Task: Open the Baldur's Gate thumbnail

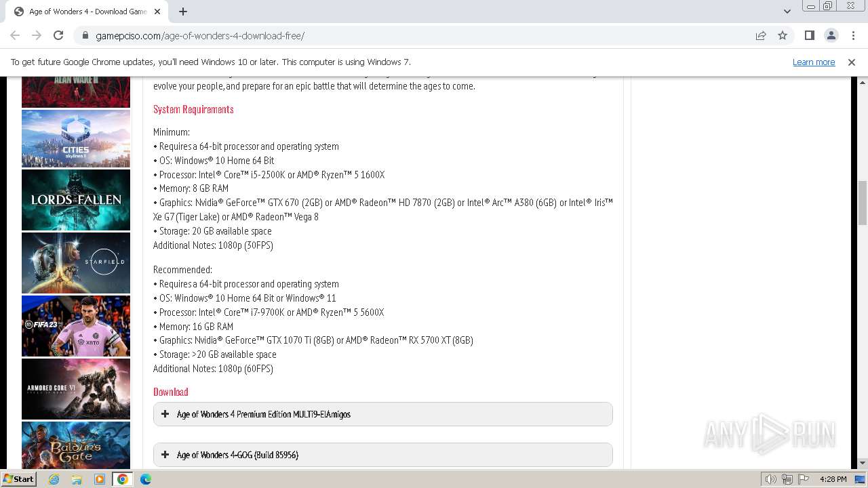Action: click(75, 445)
